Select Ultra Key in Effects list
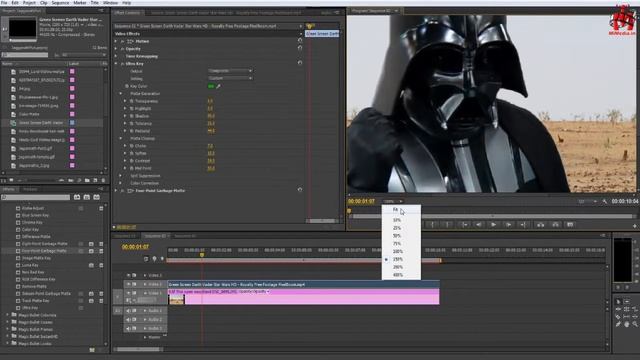Screen dimensions: 640x360 [x=29, y=308]
